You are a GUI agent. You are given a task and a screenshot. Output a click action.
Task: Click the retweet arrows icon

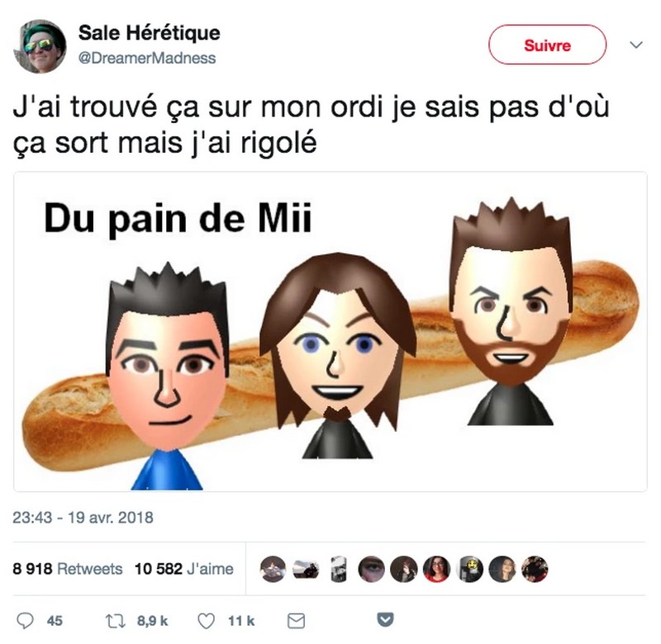[x=115, y=621]
